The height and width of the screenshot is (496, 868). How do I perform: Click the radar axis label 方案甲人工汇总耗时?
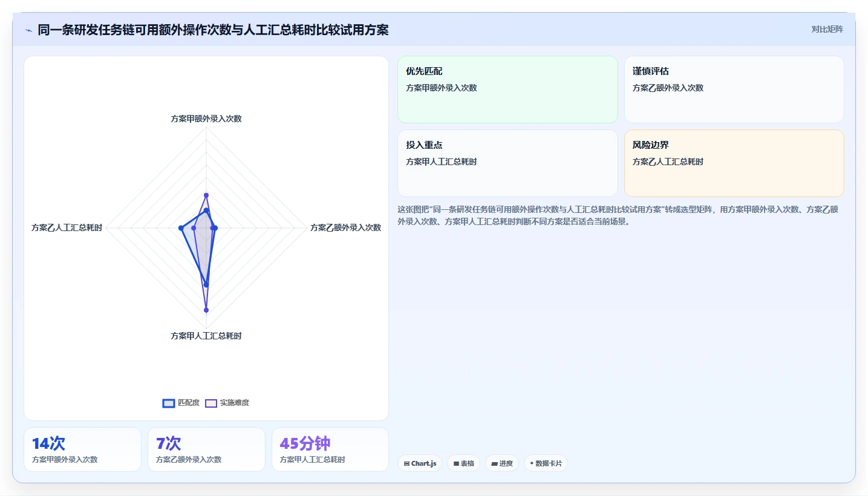click(x=206, y=336)
